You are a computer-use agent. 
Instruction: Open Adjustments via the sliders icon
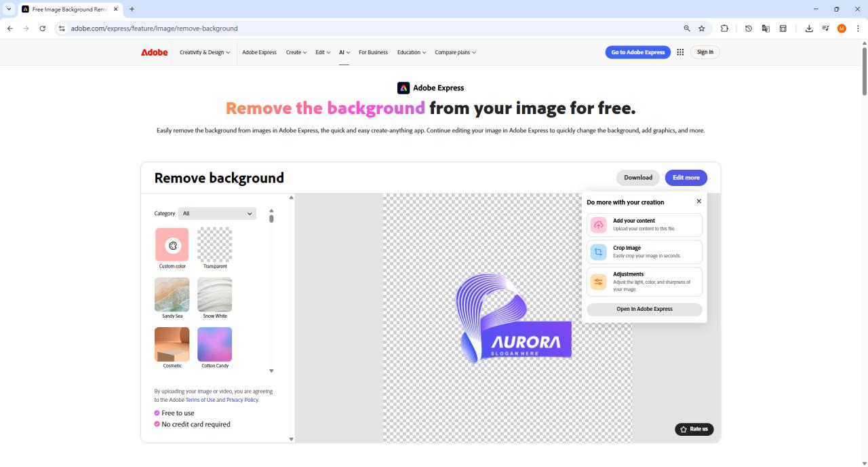598,281
